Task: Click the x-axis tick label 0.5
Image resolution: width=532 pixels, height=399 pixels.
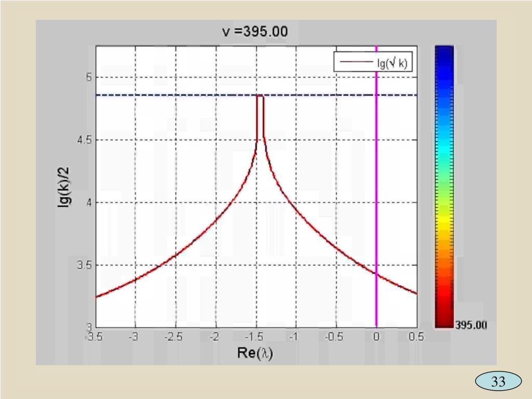Action: pyautogui.click(x=416, y=337)
